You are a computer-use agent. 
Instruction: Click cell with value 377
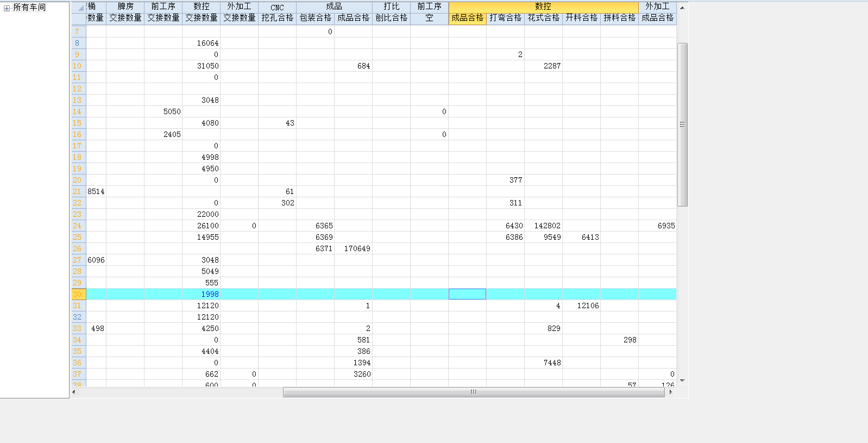505,180
